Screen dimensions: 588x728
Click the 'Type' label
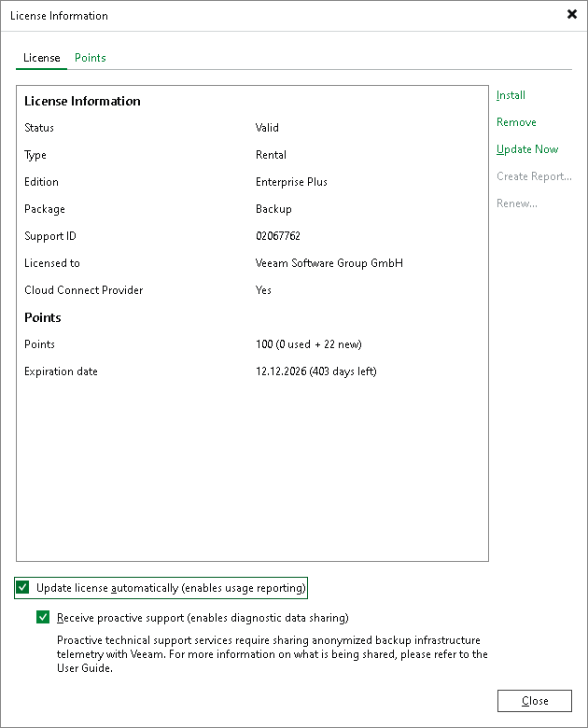click(35, 155)
